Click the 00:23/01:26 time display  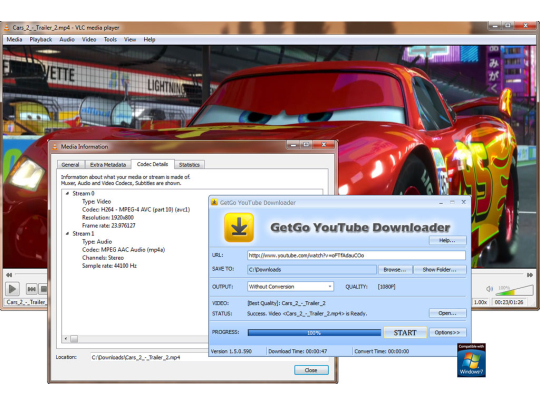(x=509, y=302)
